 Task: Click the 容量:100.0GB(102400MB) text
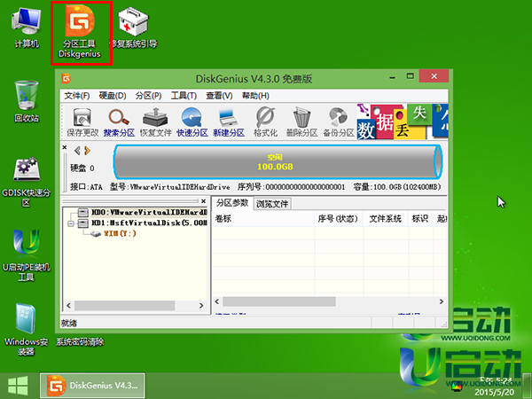click(397, 187)
